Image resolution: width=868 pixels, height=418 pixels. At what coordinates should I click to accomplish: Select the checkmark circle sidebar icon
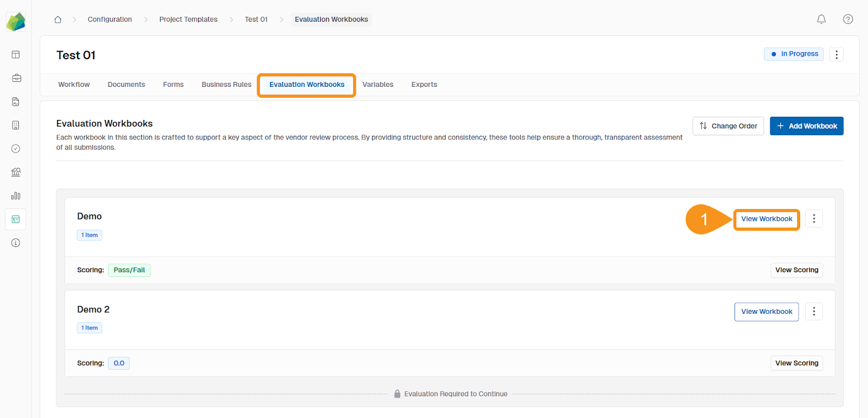pos(16,149)
